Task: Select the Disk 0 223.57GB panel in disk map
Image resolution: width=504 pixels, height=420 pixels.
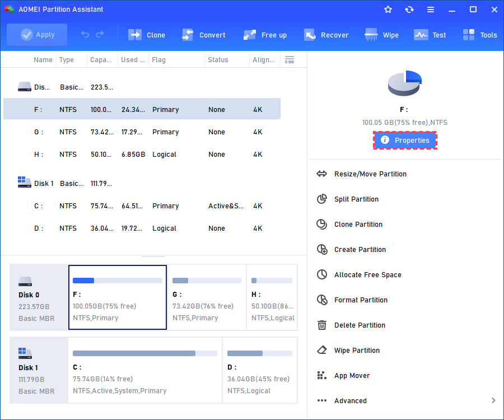Action: 39,297
